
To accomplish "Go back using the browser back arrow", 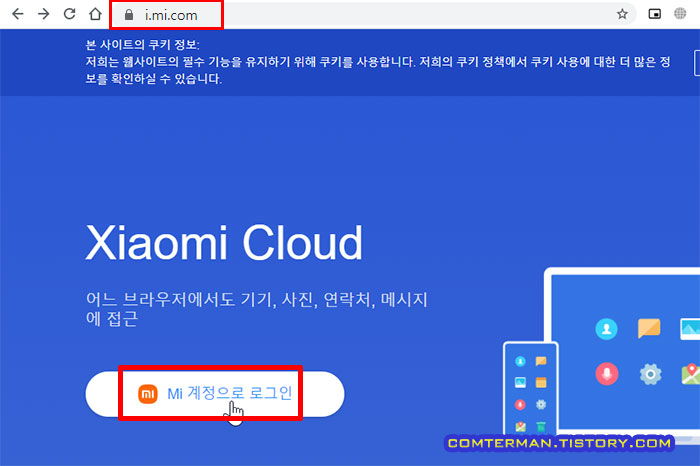I will pyautogui.click(x=18, y=14).
